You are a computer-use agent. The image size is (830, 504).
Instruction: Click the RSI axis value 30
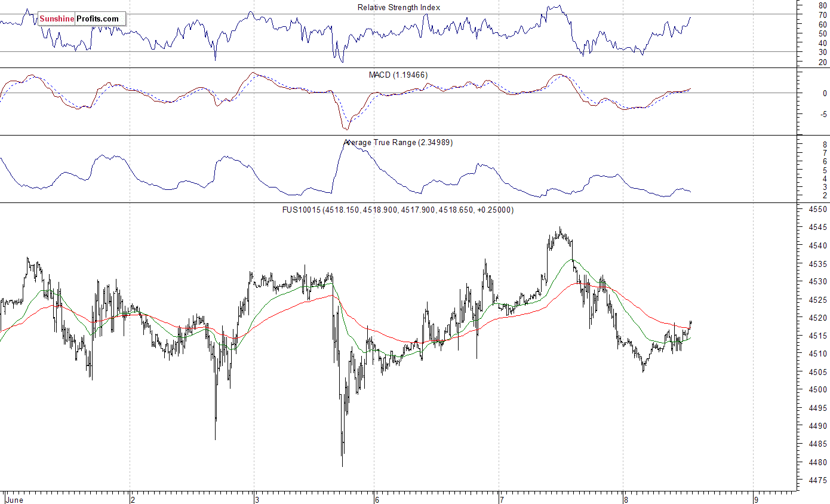pyautogui.click(x=823, y=53)
